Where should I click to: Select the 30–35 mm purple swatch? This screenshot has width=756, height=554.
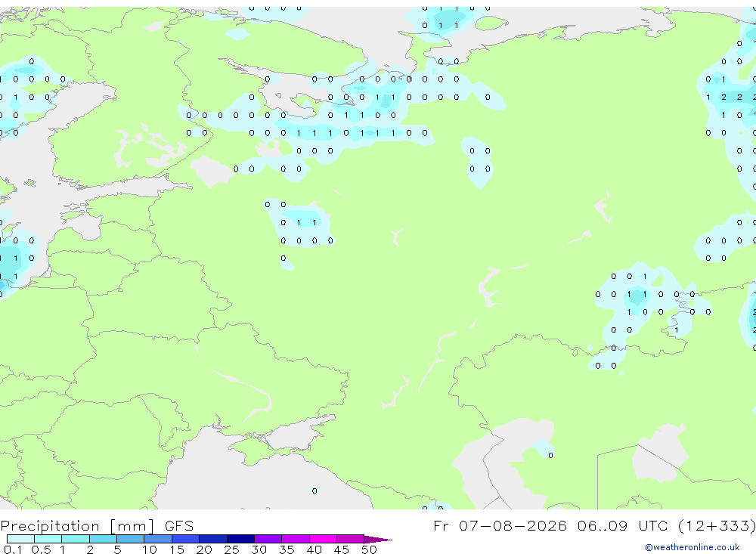coord(268,539)
